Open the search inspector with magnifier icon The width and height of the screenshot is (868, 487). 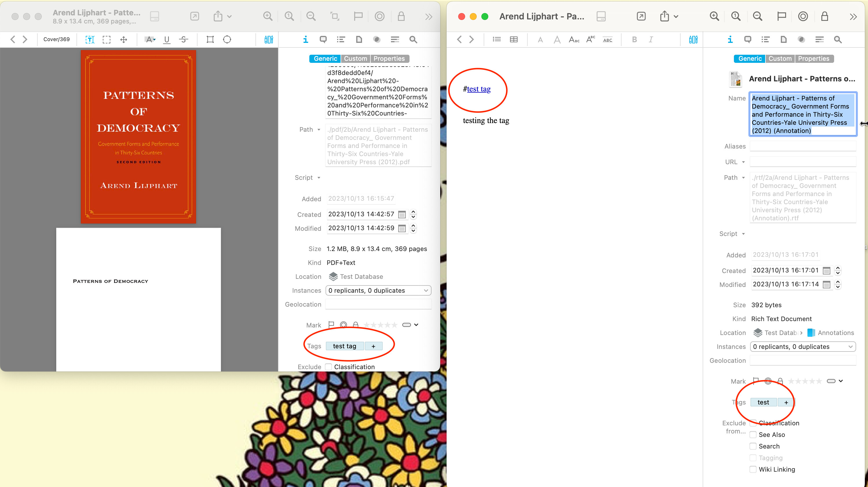[x=414, y=39]
